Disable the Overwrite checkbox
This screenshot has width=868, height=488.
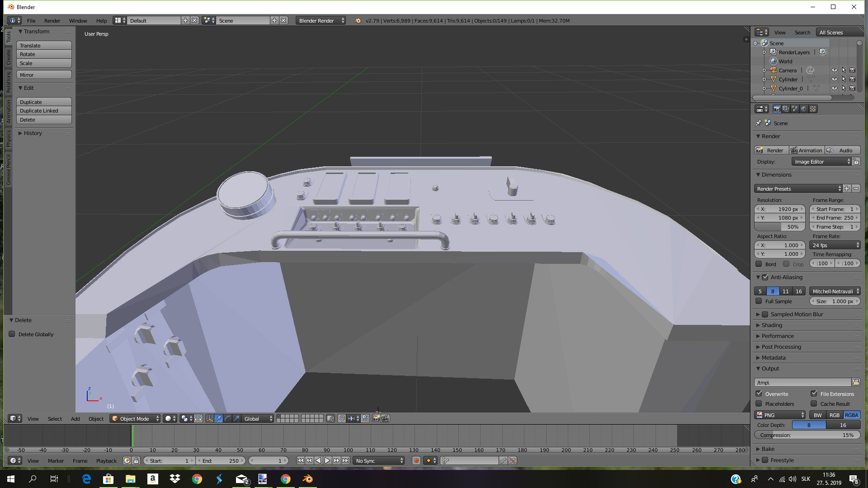click(x=759, y=394)
